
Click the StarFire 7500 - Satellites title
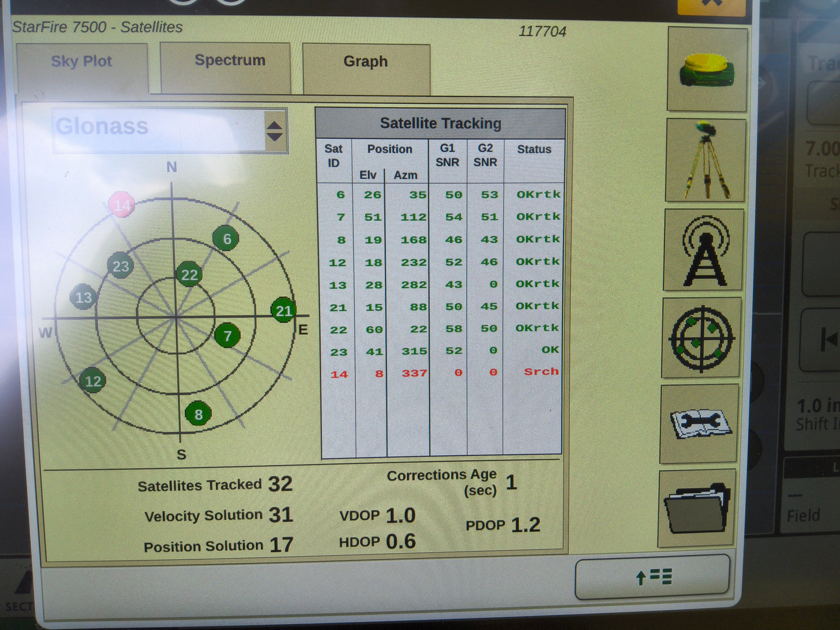tap(97, 27)
